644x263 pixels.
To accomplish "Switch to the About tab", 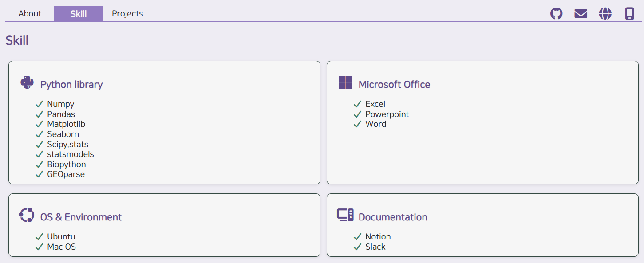I will pos(30,14).
